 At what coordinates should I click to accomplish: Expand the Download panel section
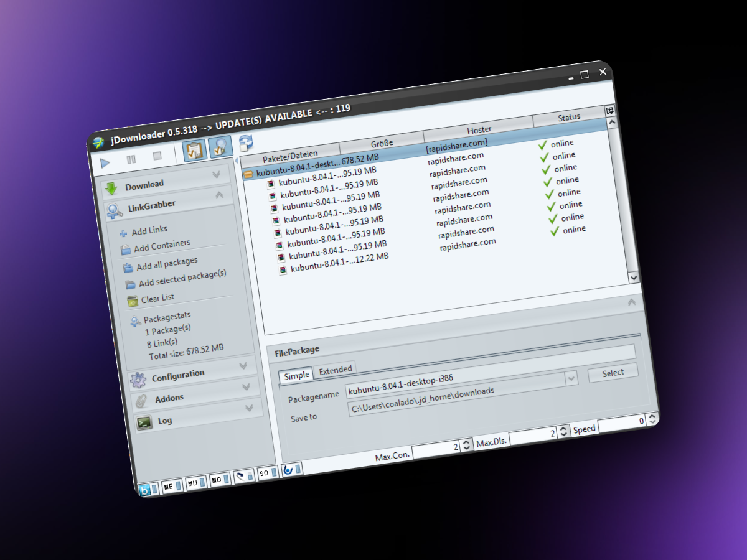click(217, 174)
